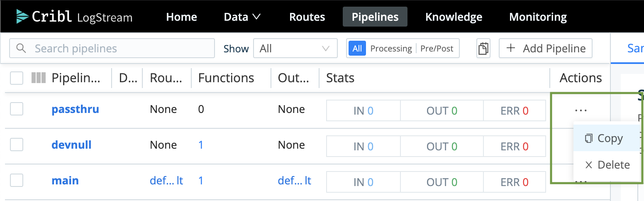Check the devnull pipeline checkbox
This screenshot has width=644, height=201.
17,145
